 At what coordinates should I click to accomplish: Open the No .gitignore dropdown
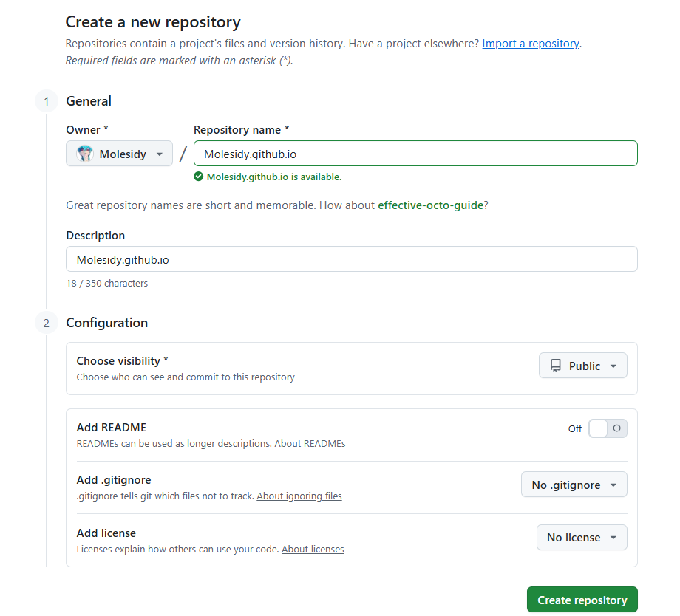[574, 485]
